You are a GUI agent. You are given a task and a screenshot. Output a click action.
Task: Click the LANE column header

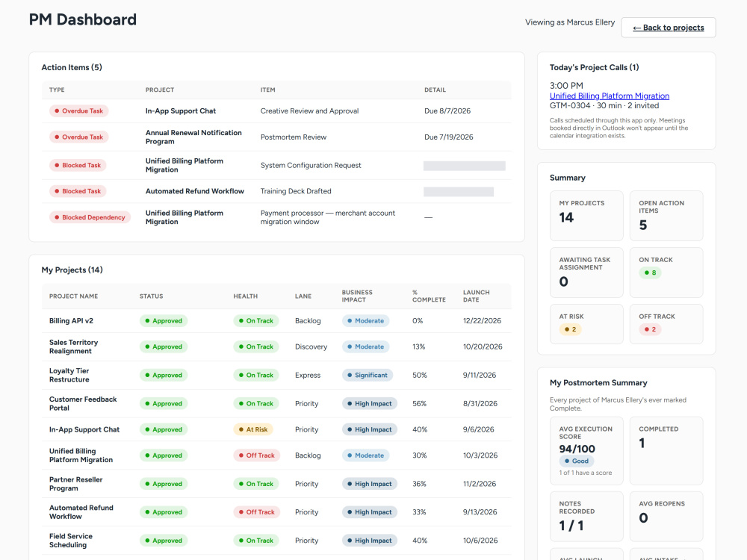(x=303, y=296)
